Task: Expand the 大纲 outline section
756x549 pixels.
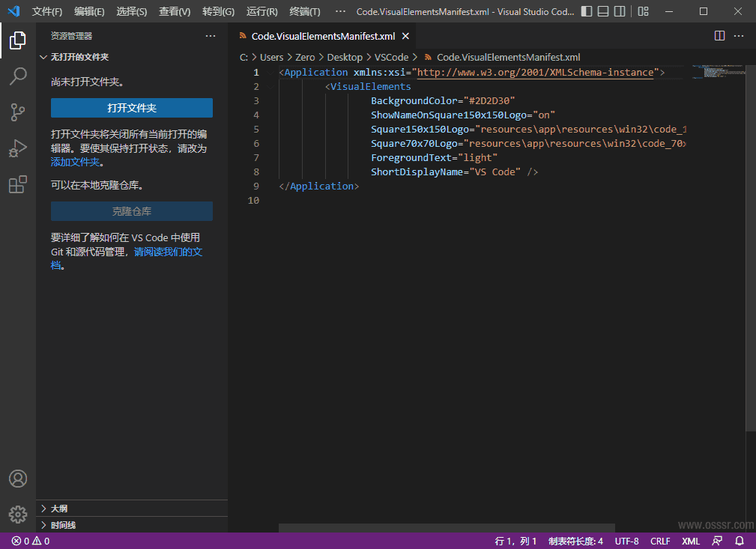Action: 132,509
